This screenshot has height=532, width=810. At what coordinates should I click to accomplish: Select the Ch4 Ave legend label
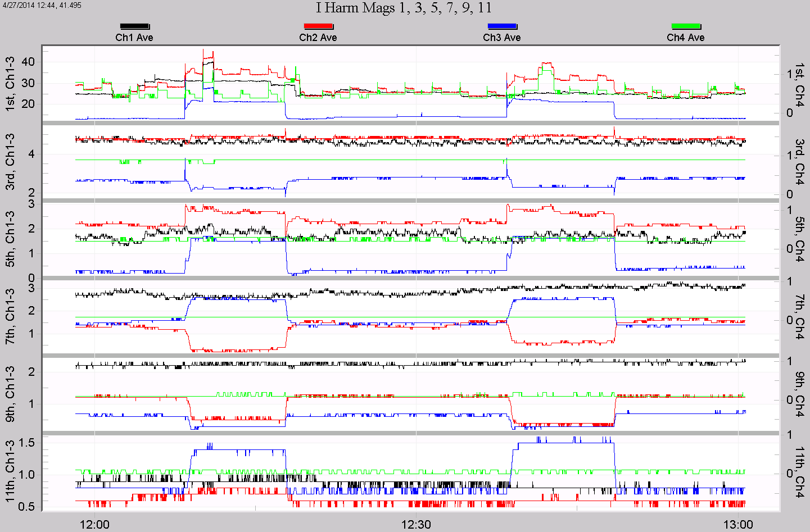point(686,38)
